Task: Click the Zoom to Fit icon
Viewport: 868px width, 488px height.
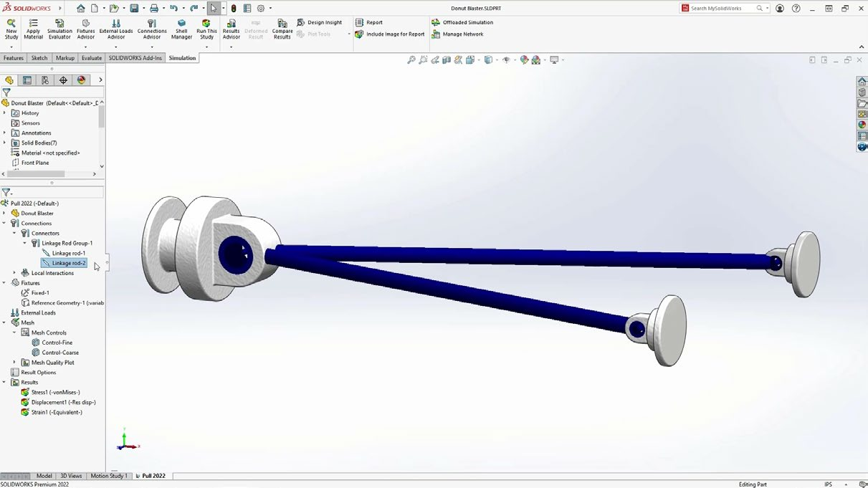Action: click(411, 60)
